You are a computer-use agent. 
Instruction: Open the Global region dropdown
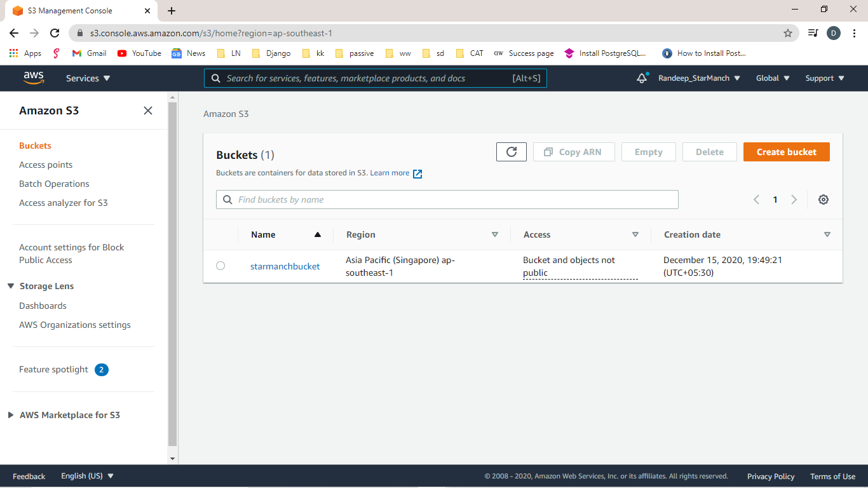pyautogui.click(x=773, y=78)
